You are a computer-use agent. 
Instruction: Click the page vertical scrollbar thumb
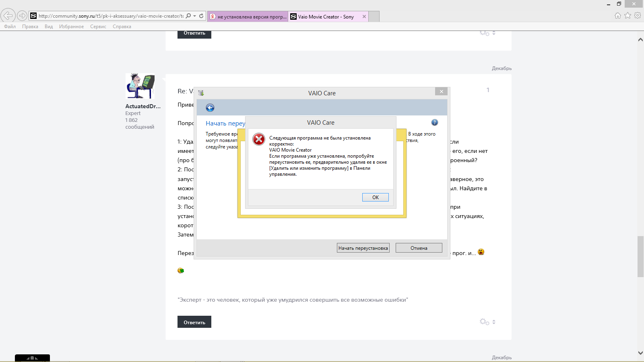(640, 257)
